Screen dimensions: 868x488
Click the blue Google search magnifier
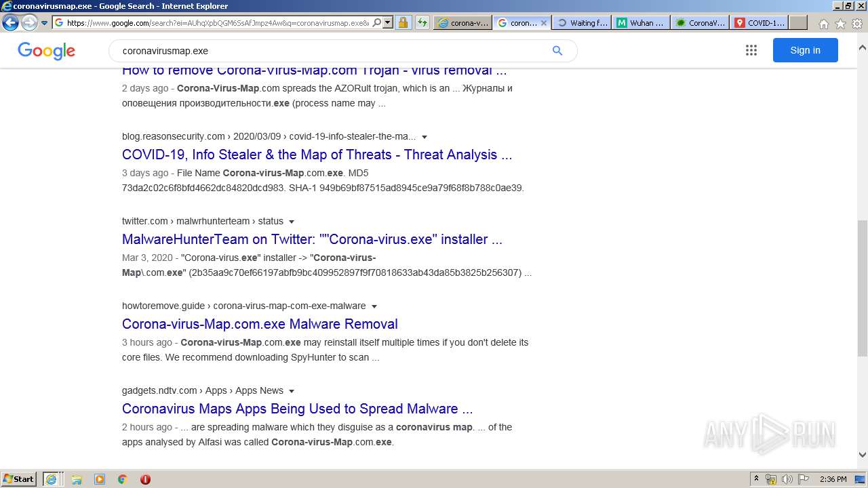[x=557, y=51]
